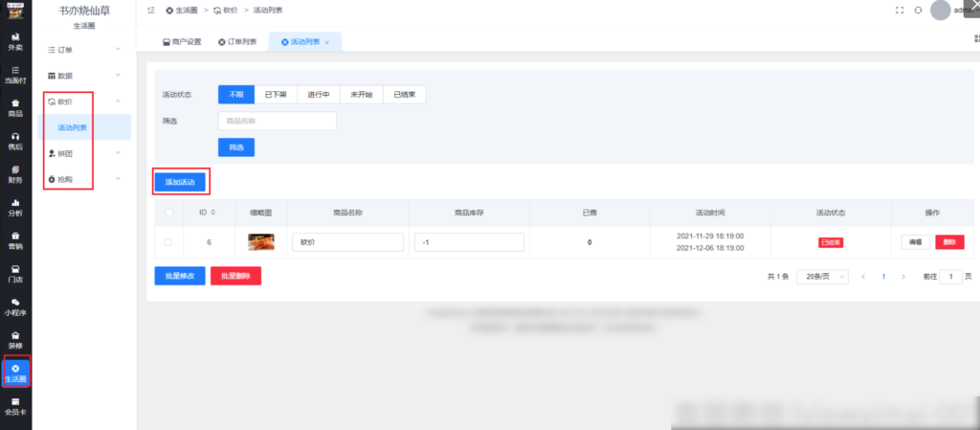980x430 pixels.
Task: Check the row checkbox for ID 6
Action: [168, 242]
